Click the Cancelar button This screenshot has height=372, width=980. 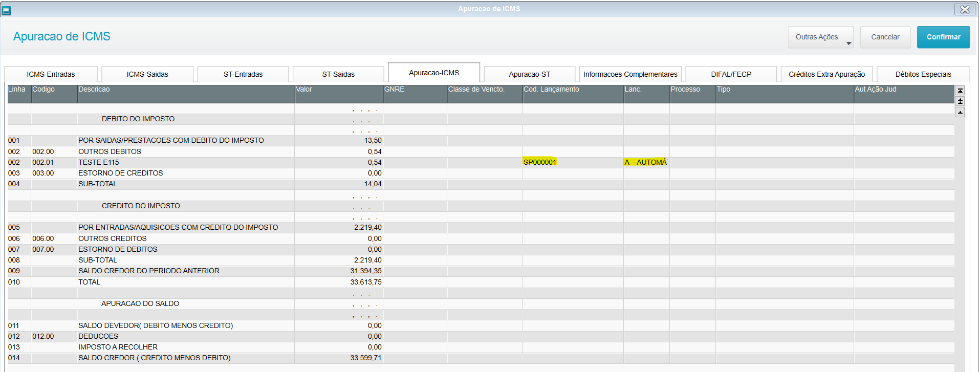(x=885, y=37)
